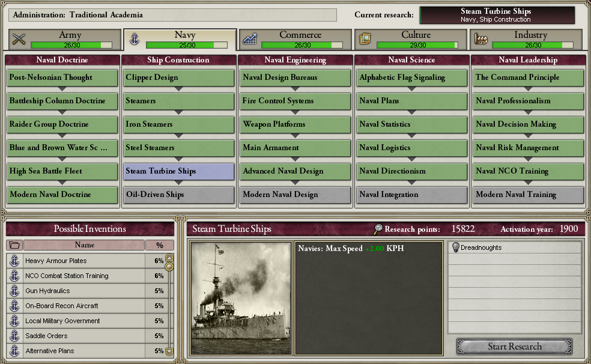Click the magnifier icon beside Research points
The height and width of the screenshot is (364, 591).
point(378,229)
